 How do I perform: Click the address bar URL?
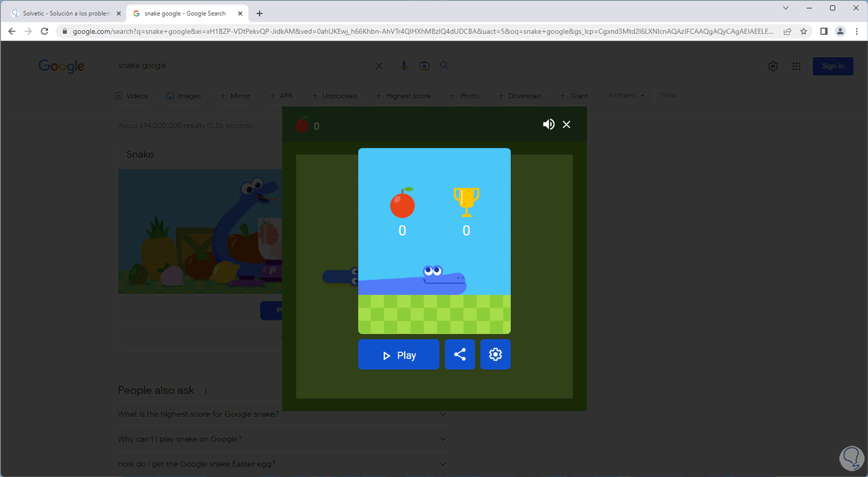click(422, 31)
